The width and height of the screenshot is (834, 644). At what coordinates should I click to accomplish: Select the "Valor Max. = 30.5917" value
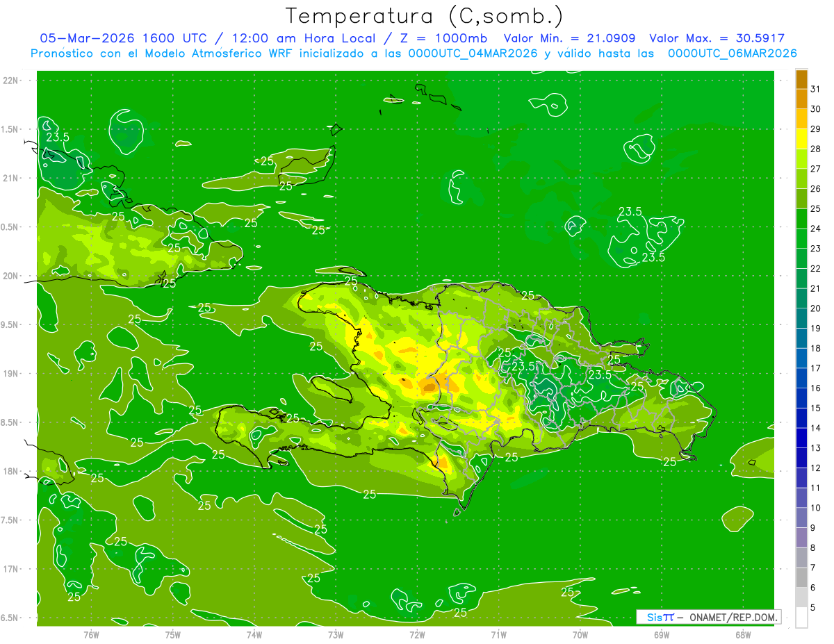coord(717,38)
